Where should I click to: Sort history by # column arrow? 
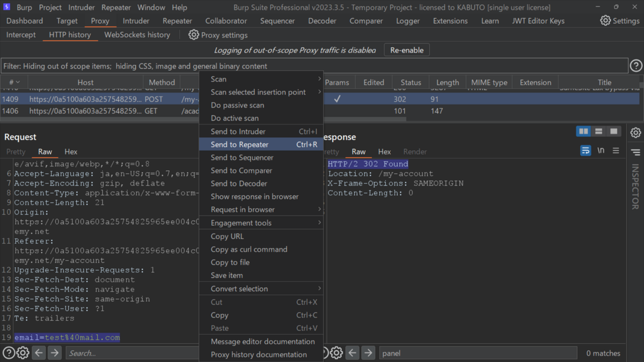point(18,82)
